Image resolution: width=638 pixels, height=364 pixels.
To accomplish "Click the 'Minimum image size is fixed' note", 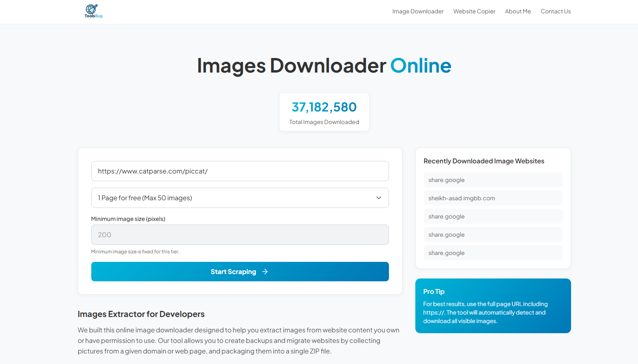I will 135,252.
